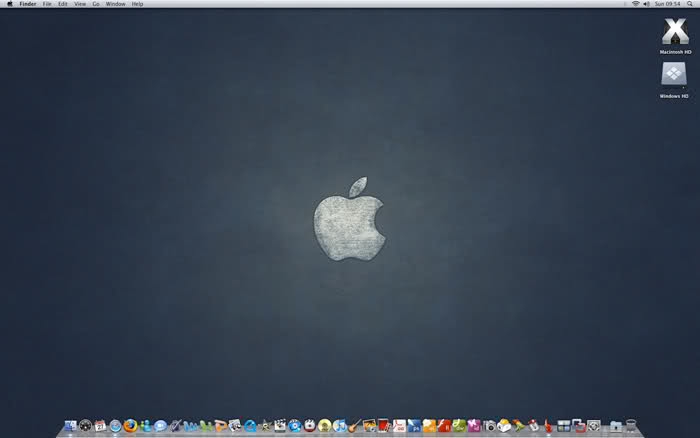Open the File menu
This screenshot has height=438, width=700.
click(47, 4)
